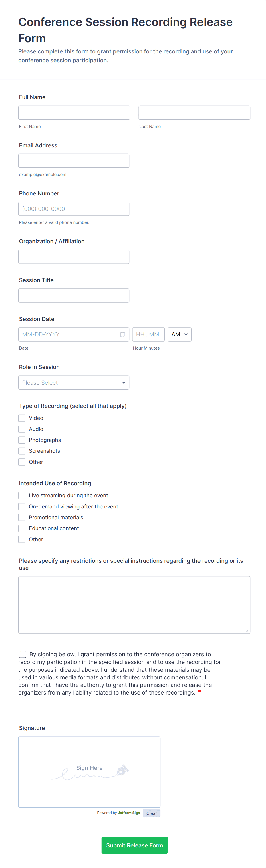Check the Video recording checkbox
266x868 pixels.
[22, 418]
